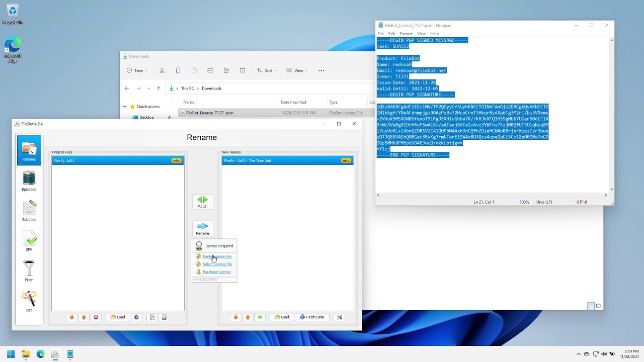
Task: Open the Episodes panel in FileBot
Action: coord(29,181)
